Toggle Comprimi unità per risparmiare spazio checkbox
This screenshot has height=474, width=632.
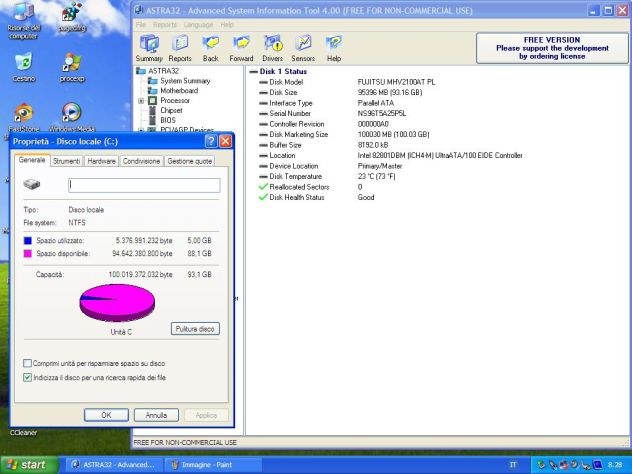pyautogui.click(x=27, y=364)
